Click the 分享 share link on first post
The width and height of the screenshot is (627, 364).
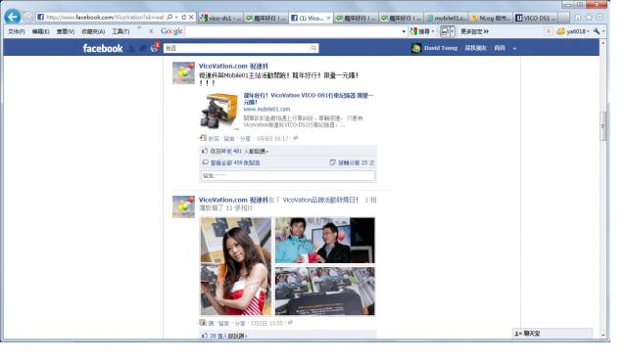click(x=245, y=139)
